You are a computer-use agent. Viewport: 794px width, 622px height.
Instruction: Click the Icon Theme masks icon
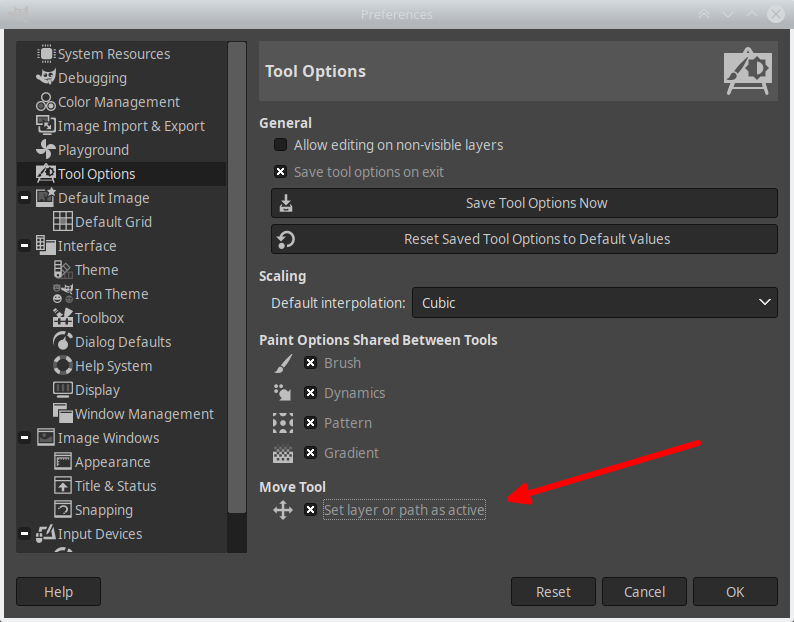pos(63,294)
